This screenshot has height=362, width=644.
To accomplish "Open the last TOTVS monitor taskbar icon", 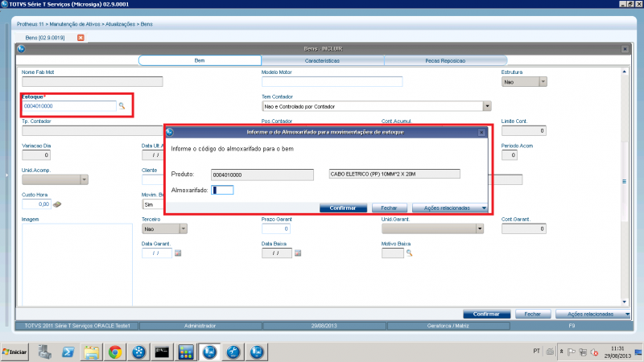I will click(257, 352).
